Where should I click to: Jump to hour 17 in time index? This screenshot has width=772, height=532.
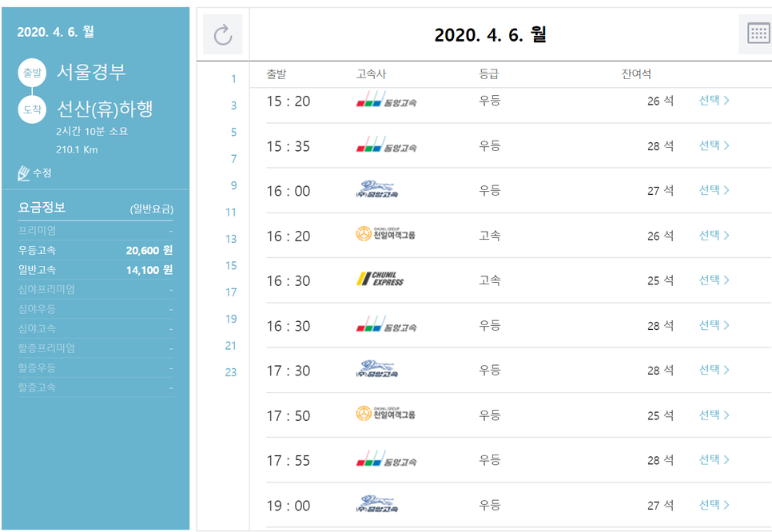click(x=231, y=292)
